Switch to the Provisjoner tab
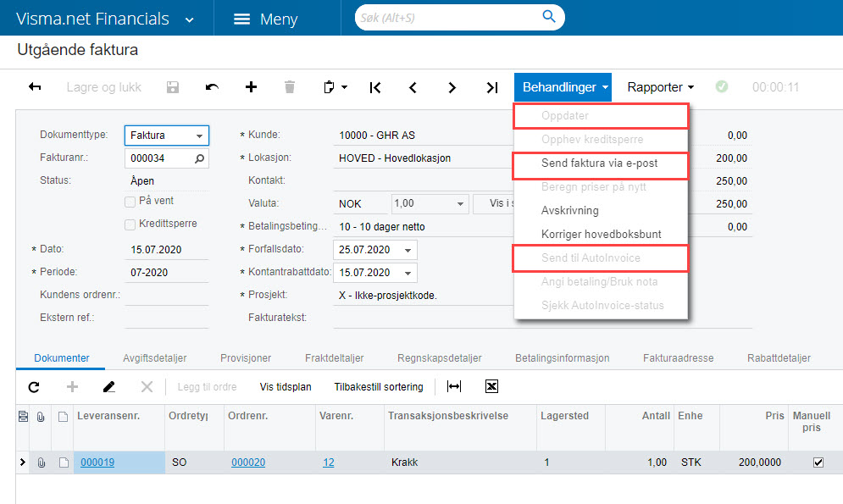This screenshot has width=843, height=504. click(x=246, y=358)
